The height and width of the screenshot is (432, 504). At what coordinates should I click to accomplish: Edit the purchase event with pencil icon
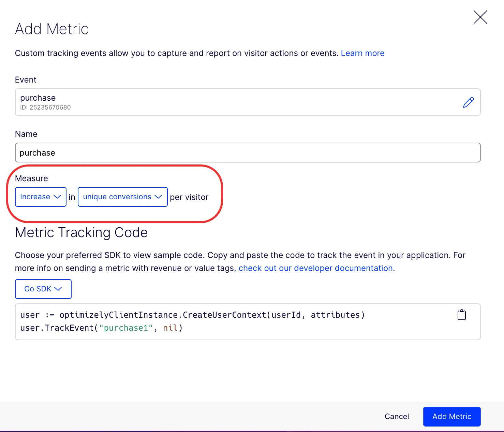[468, 102]
